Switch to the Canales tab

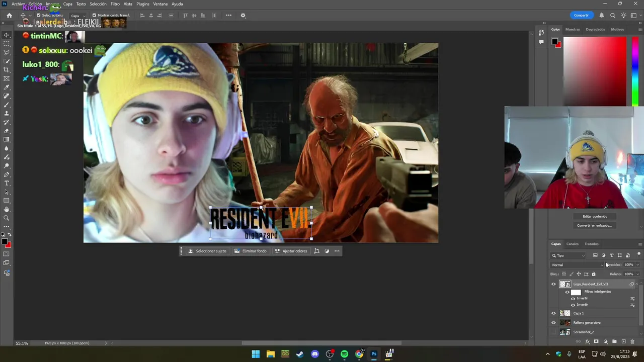click(572, 244)
